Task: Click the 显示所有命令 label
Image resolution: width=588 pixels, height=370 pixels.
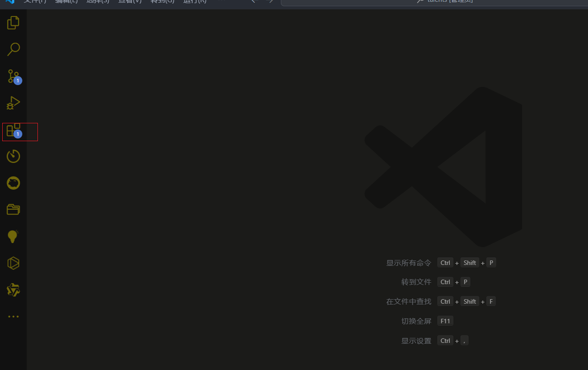Action: pos(409,263)
